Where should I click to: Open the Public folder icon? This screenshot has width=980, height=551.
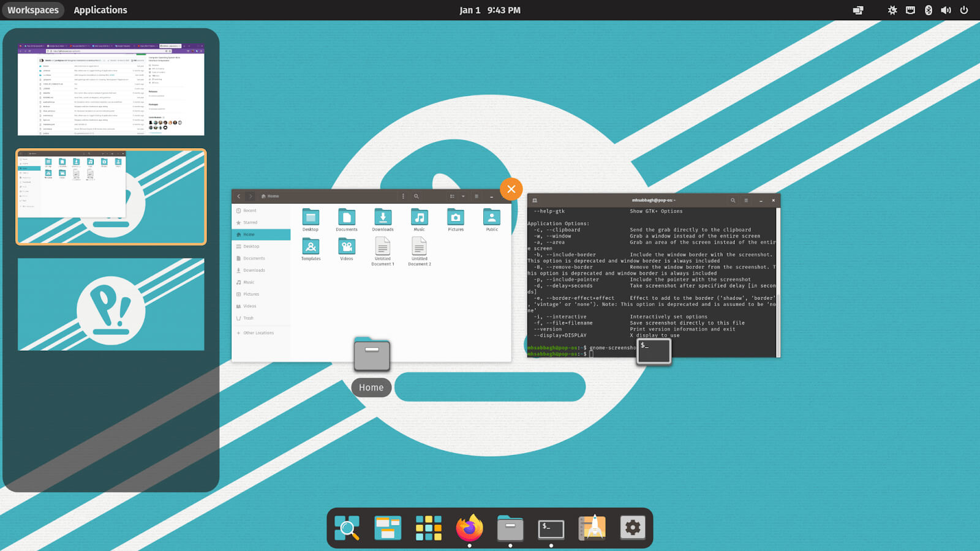pyautogui.click(x=492, y=220)
